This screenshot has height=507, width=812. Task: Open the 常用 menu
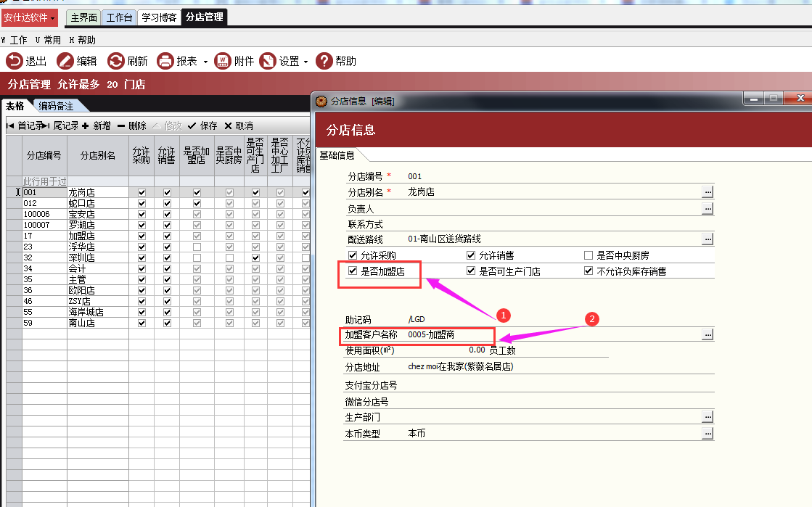pyautogui.click(x=48, y=40)
